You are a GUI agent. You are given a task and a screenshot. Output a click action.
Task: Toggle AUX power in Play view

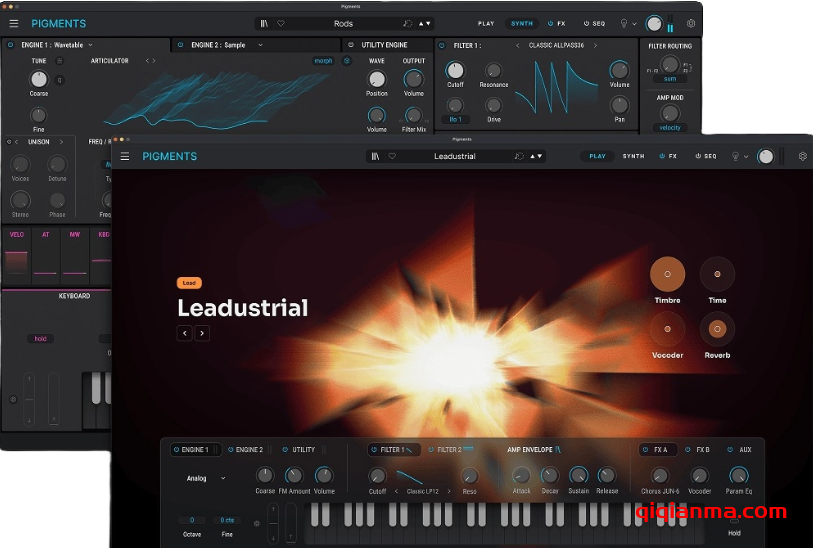(x=730, y=449)
